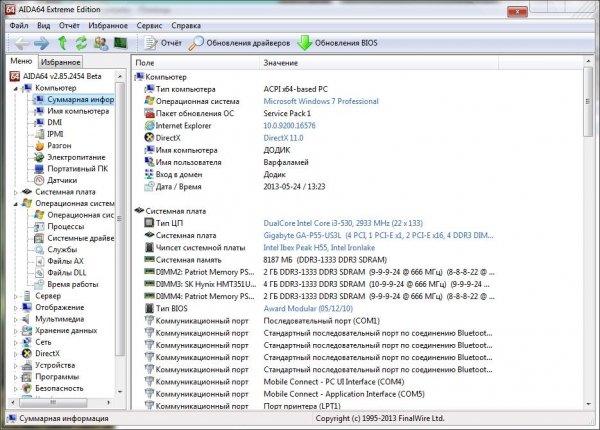This screenshot has width=600, height=430.
Task: Expand the Сервер tree node
Action: pyautogui.click(x=16, y=296)
